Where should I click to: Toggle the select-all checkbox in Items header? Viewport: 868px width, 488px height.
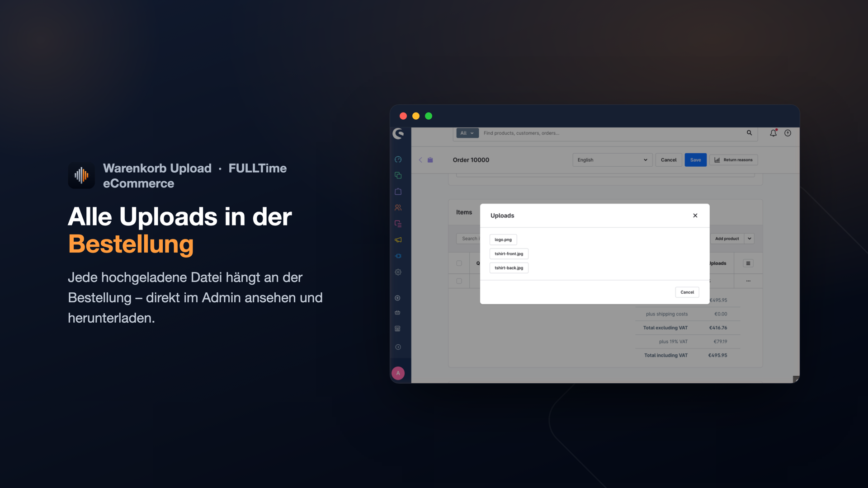tap(459, 263)
